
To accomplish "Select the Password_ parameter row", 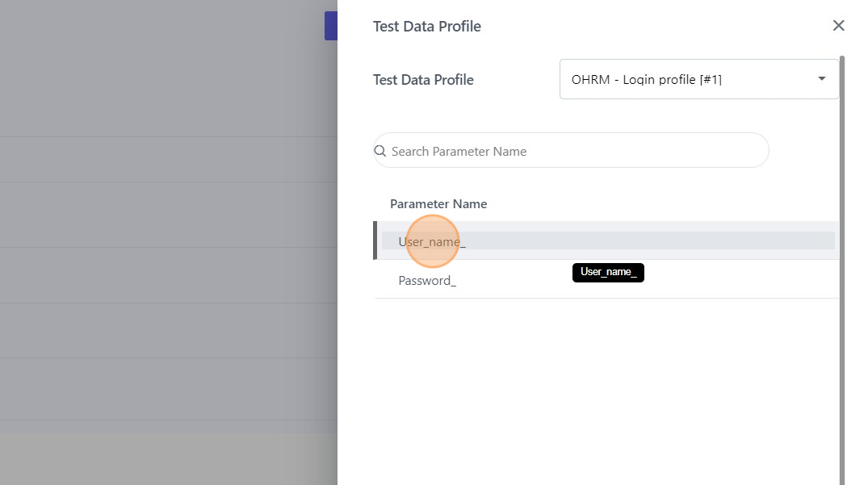I will click(606, 280).
